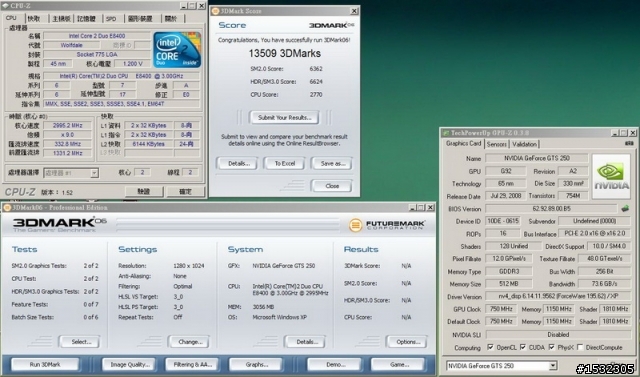This screenshot has width=640, height=377.
Task: Click the NVIDIA logo in GPU-Z
Action: [x=611, y=177]
